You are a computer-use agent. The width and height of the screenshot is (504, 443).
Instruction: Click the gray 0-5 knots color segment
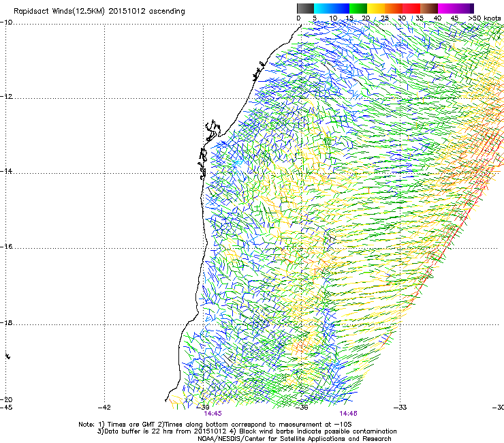click(305, 8)
